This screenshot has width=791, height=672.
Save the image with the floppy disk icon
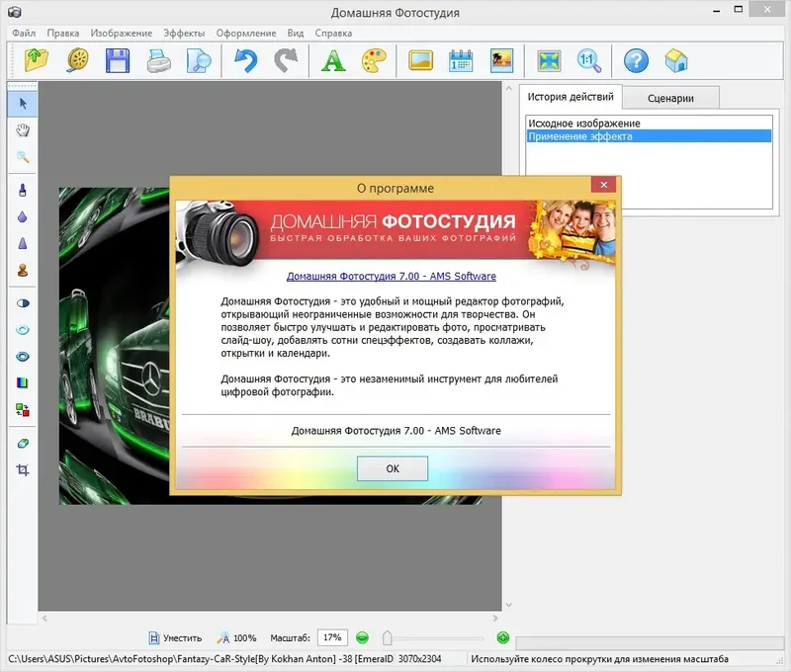118,60
